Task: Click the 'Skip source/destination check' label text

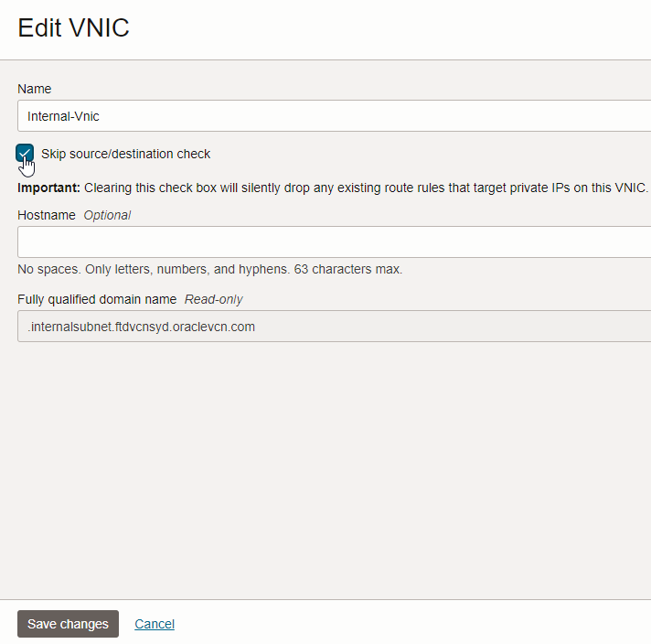Action: click(125, 154)
